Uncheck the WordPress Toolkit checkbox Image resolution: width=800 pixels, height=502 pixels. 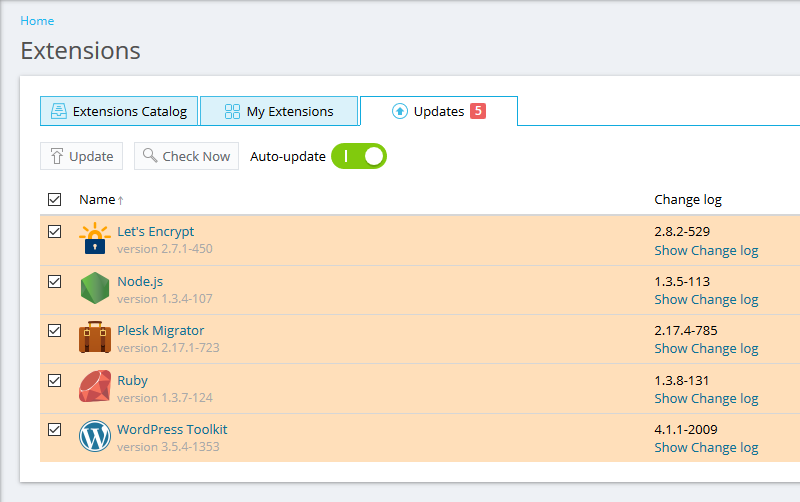click(x=55, y=430)
